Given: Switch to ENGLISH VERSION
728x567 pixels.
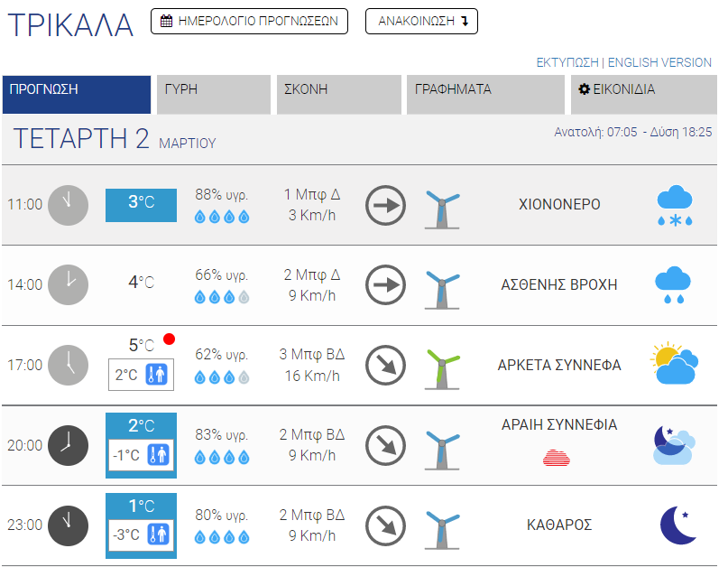Looking at the screenshot, I should click(x=659, y=63).
